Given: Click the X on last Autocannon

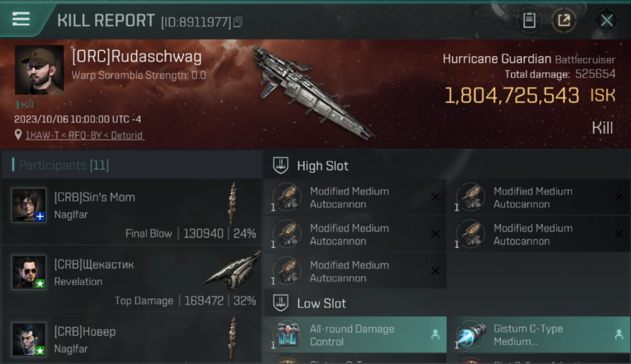Looking at the screenshot, I should pos(435,271).
